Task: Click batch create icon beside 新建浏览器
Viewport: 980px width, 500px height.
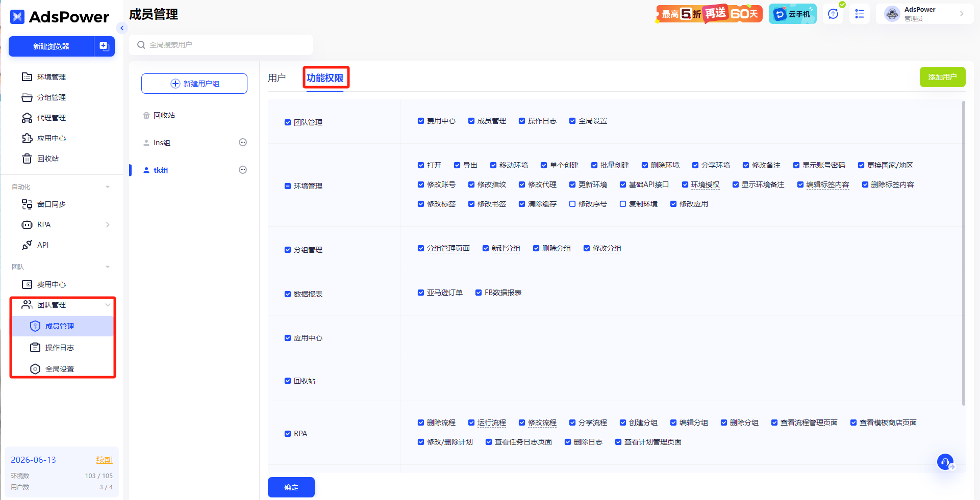Action: pyautogui.click(x=104, y=46)
